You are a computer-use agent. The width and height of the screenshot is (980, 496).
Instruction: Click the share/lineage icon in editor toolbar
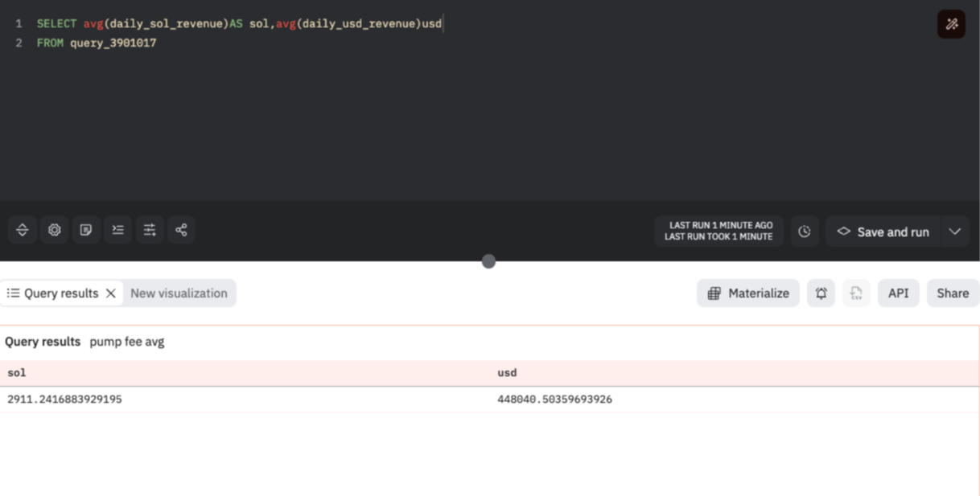click(x=181, y=230)
